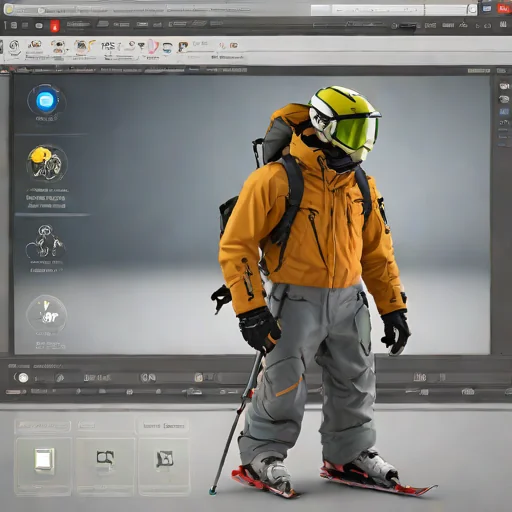Click the red icon in the dark toolbar
This screenshot has width=512, height=512.
point(55,26)
